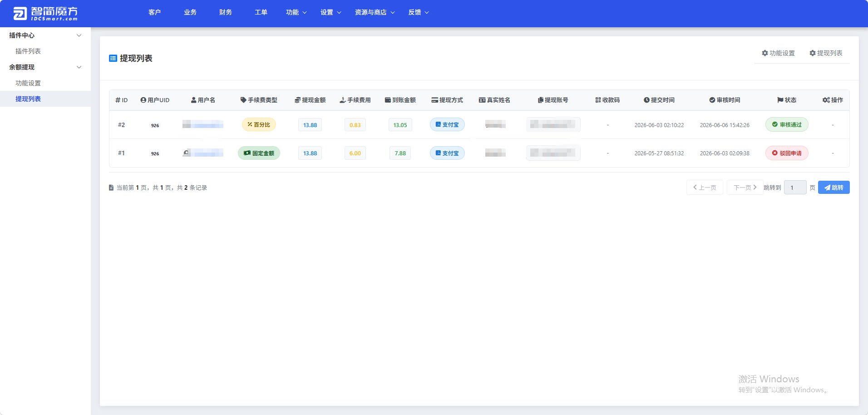Click the flag icon in 状态 header
The height and width of the screenshot is (415, 868).
pos(780,100)
